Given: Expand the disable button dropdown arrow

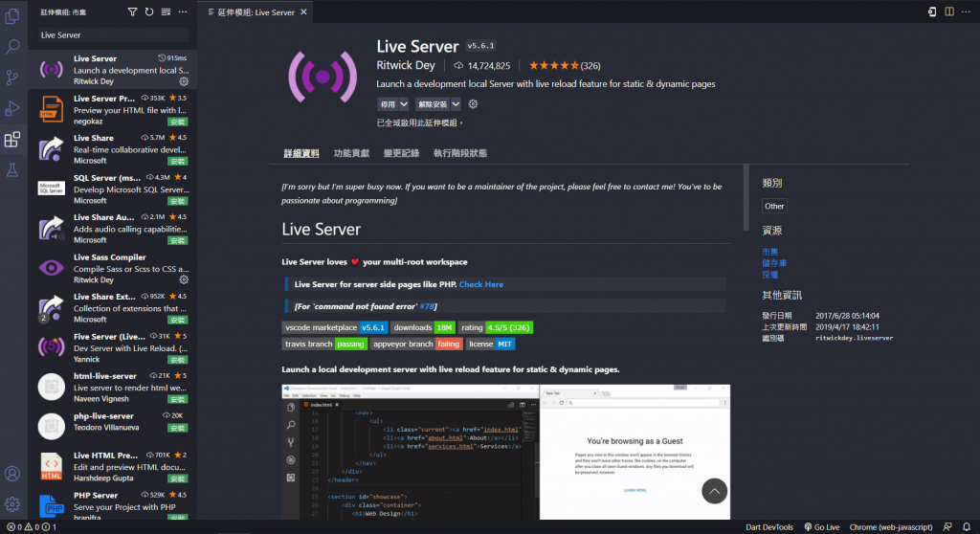Looking at the screenshot, I should tap(404, 104).
